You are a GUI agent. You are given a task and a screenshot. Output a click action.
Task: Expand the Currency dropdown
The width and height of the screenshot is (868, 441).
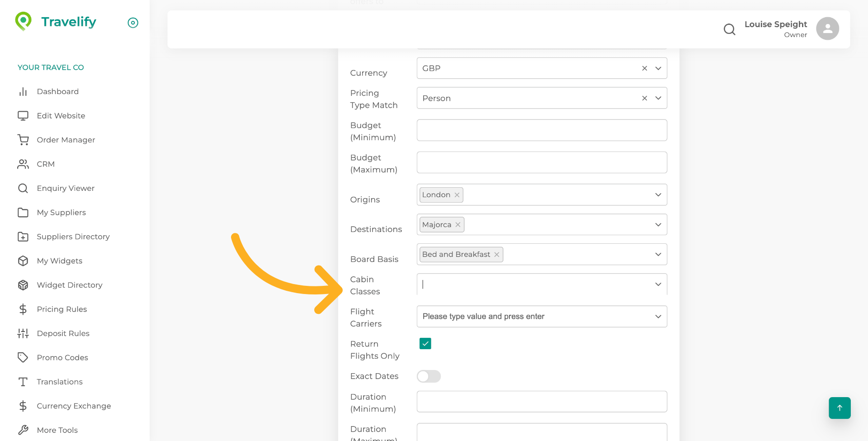[658, 68]
